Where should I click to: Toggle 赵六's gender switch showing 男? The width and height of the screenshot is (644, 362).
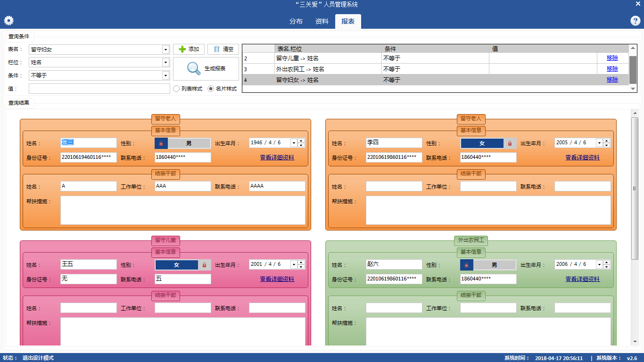coord(488,265)
